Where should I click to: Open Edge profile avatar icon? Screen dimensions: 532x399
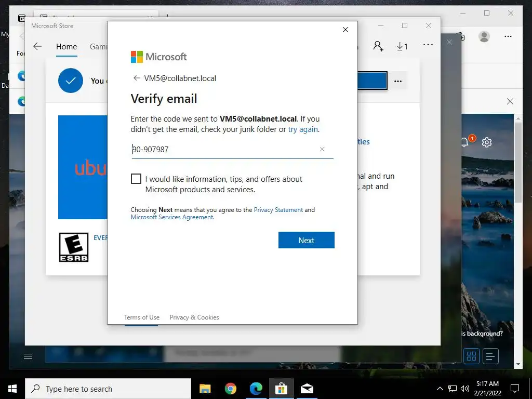click(484, 36)
